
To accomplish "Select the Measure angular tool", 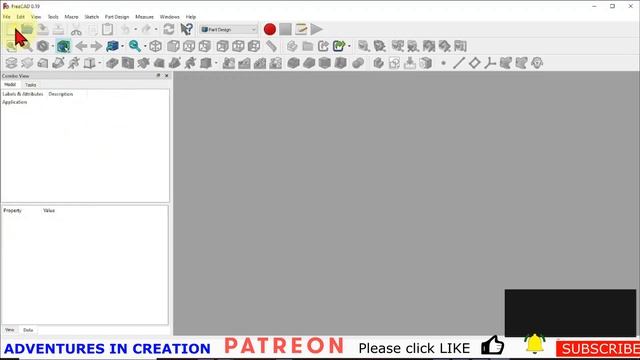I will (380, 46).
